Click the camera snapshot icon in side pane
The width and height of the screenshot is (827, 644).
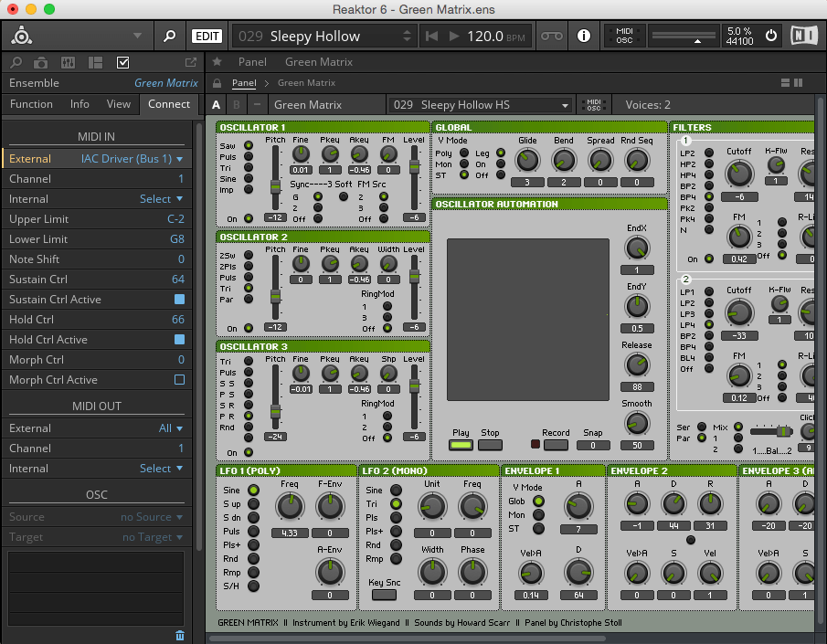[41, 63]
